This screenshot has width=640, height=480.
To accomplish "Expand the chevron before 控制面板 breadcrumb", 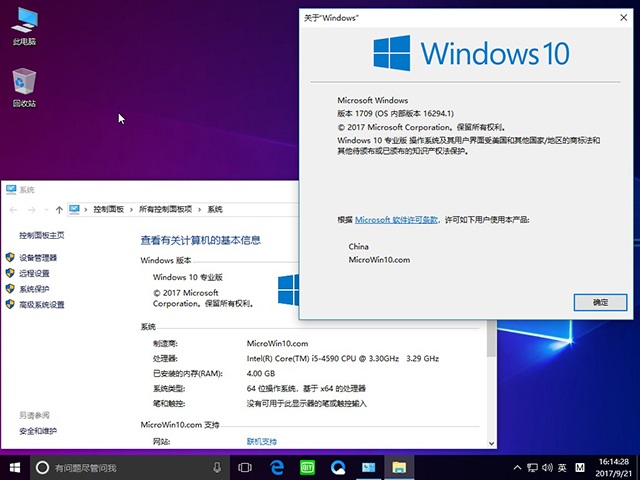I will [x=86, y=209].
